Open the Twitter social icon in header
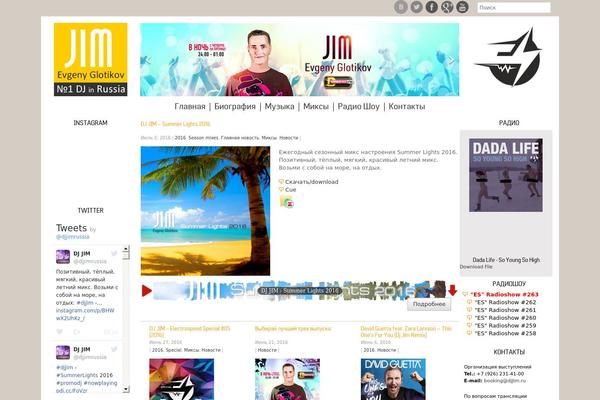 pyautogui.click(x=416, y=7)
